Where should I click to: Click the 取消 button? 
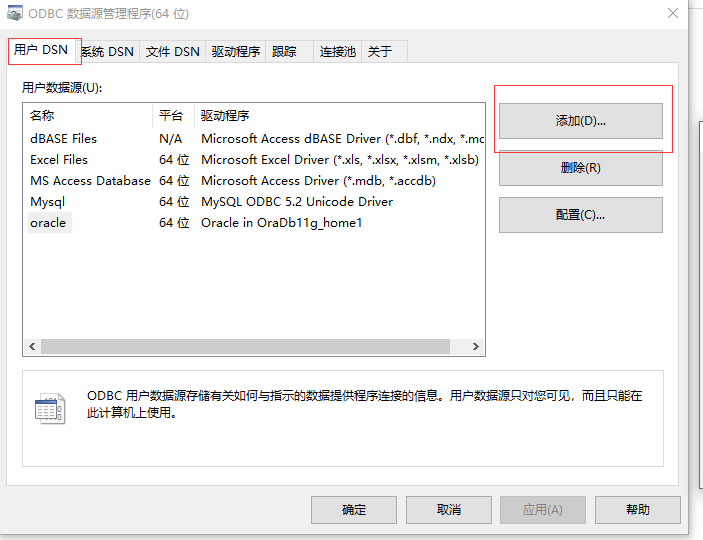(x=449, y=510)
